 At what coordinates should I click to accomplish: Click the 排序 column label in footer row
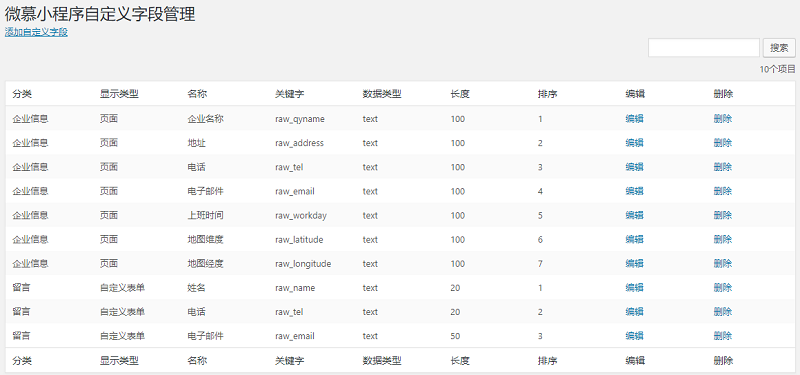point(547,361)
